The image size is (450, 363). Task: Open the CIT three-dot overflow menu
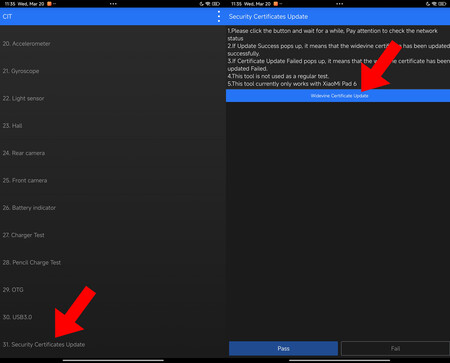coord(219,16)
